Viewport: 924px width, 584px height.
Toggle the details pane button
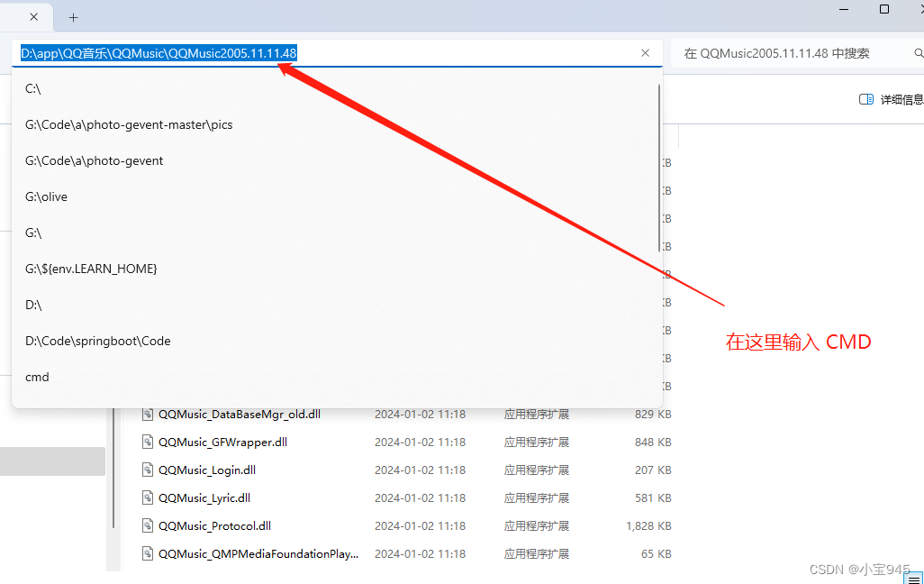891,99
